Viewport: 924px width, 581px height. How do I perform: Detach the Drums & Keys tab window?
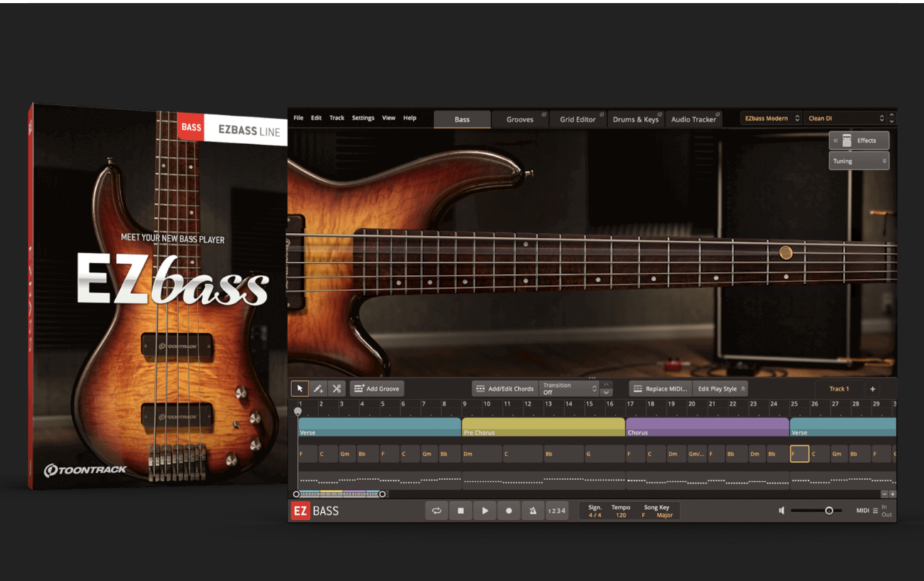(660, 114)
